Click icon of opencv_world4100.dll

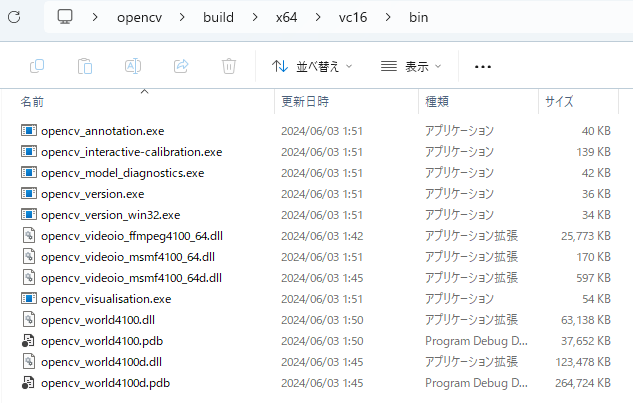click(x=29, y=319)
